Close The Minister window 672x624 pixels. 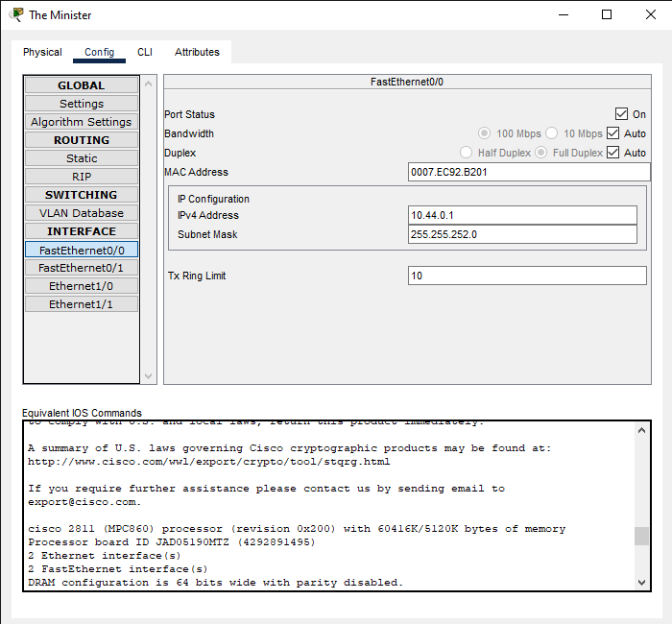point(651,15)
